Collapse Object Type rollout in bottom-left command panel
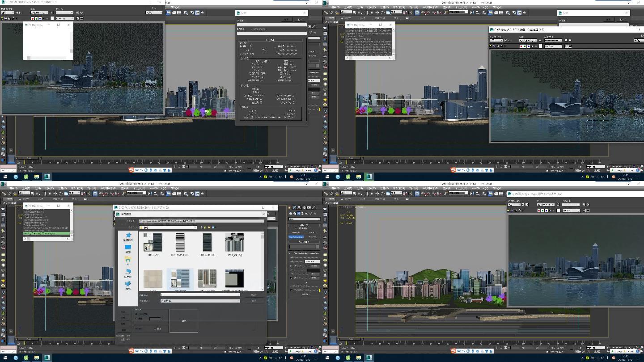644x362 pixels. coord(304,225)
